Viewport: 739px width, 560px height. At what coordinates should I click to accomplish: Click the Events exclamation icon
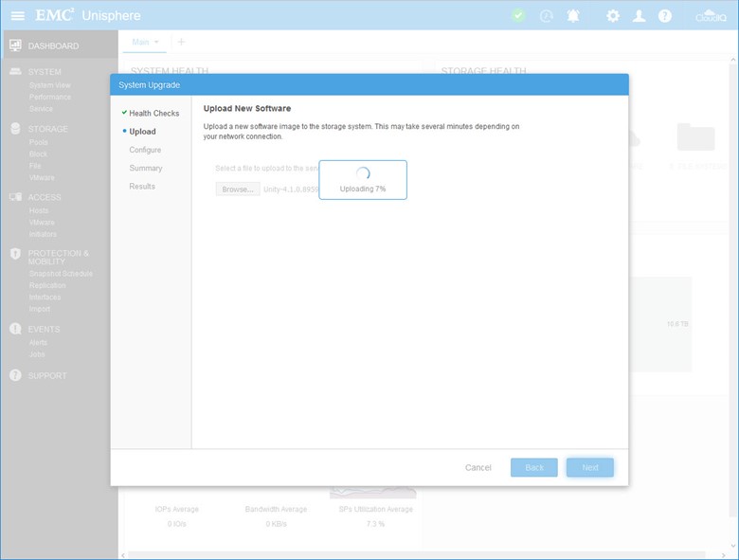[x=15, y=329]
